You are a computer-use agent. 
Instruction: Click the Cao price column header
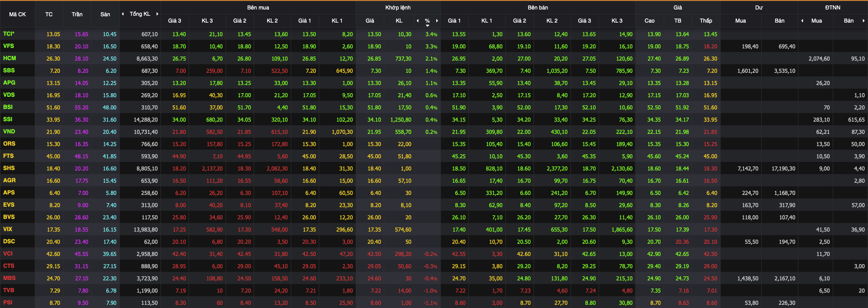(650, 21)
